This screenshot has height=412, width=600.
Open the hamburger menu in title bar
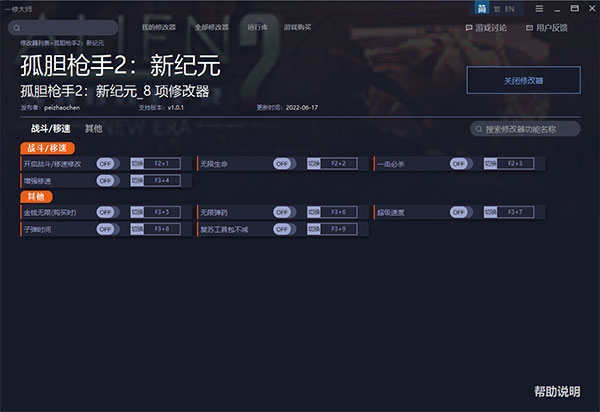point(539,8)
